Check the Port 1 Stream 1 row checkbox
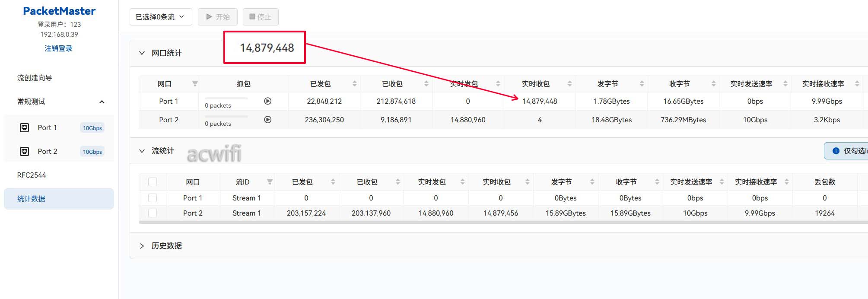868x299 pixels. click(x=153, y=198)
